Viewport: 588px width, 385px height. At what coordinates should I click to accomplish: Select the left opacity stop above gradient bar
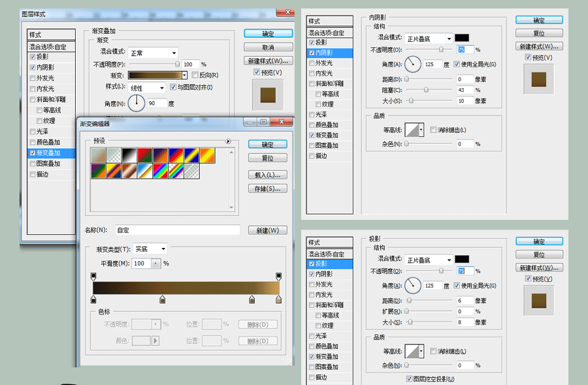(x=93, y=277)
